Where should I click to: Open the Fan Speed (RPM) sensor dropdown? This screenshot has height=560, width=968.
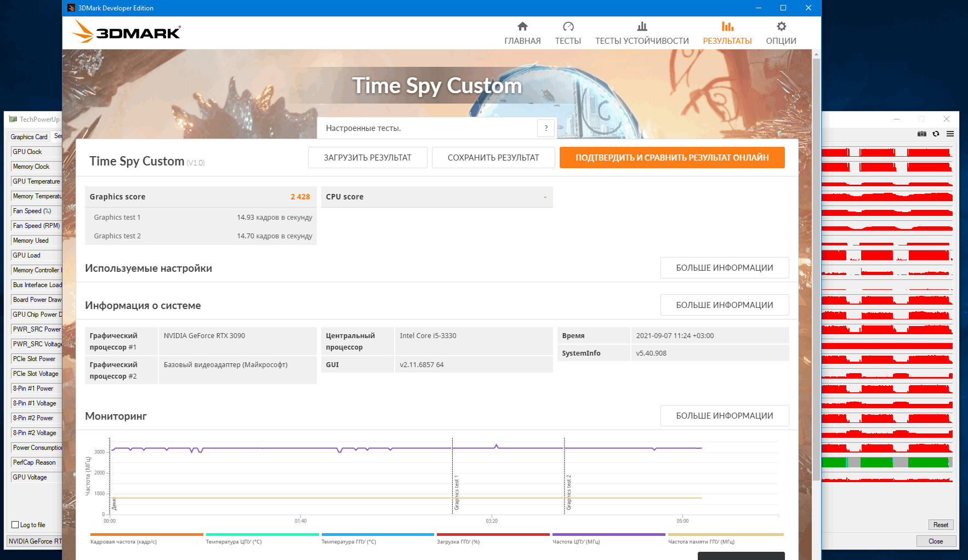pos(36,226)
